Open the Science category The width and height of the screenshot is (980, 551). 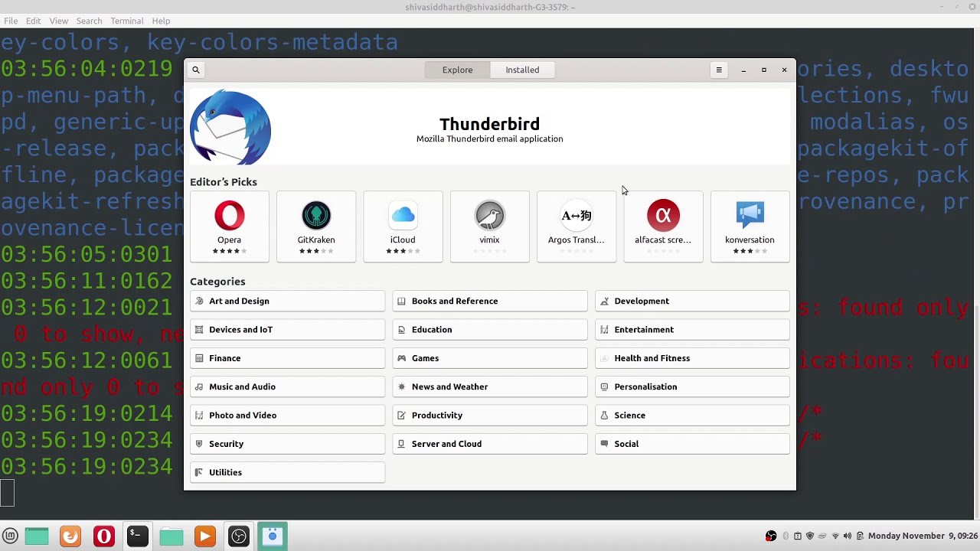[692, 416]
